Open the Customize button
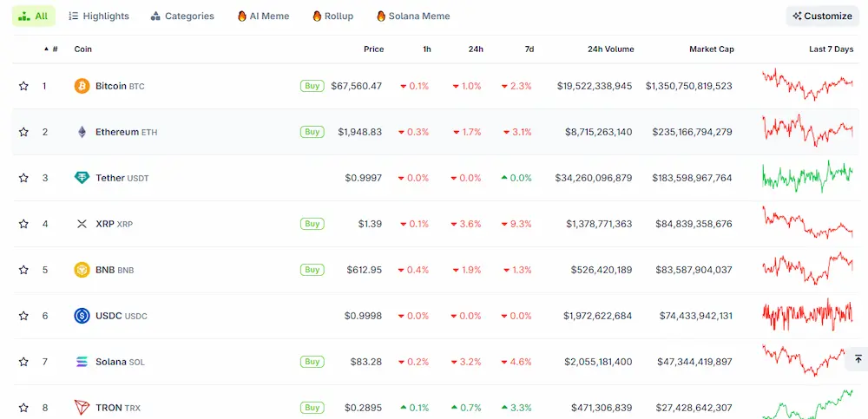Image resolution: width=868 pixels, height=419 pixels. 822,16
